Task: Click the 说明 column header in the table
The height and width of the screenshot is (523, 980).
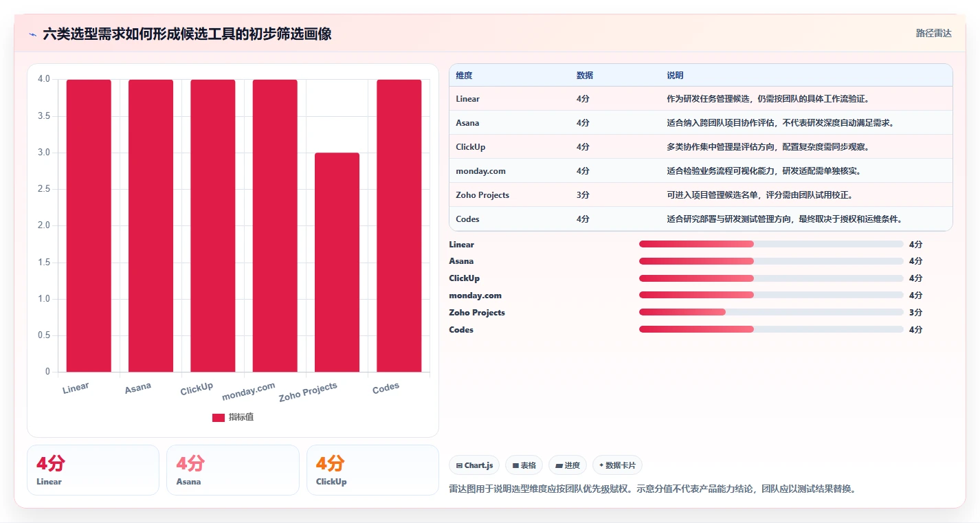Action: coord(675,75)
